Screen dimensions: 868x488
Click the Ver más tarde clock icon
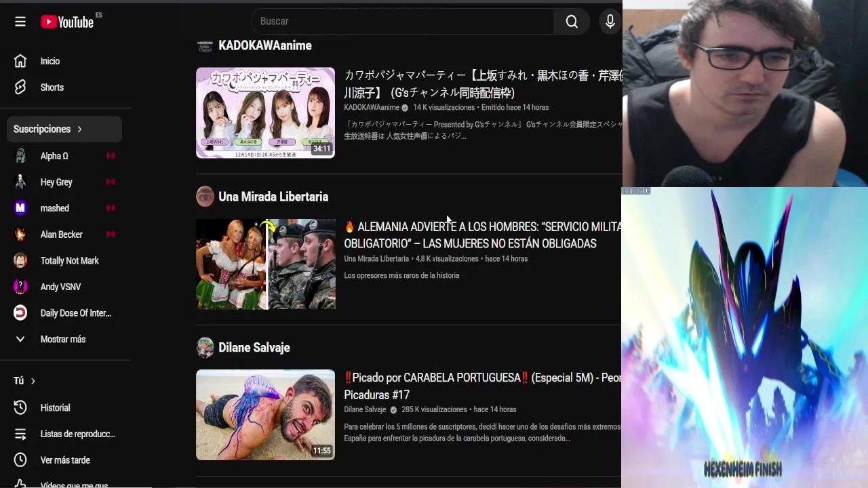point(20,460)
